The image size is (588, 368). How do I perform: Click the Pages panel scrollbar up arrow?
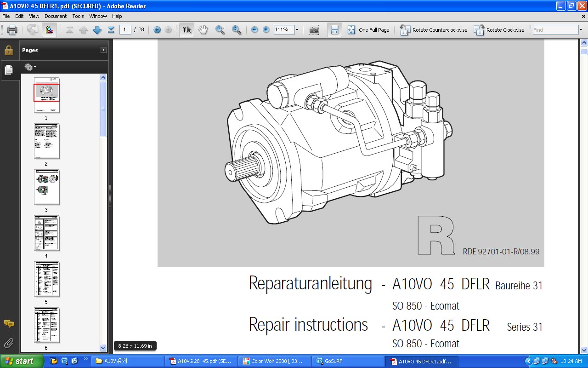point(103,77)
